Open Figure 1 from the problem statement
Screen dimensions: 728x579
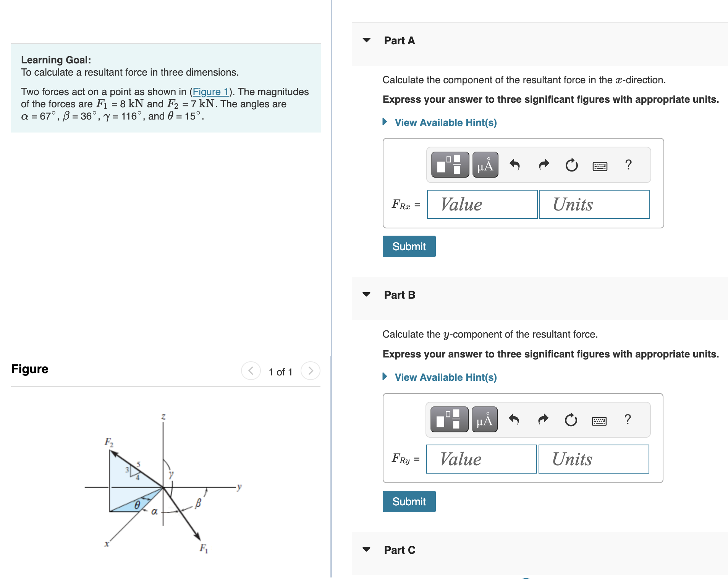[x=211, y=92]
